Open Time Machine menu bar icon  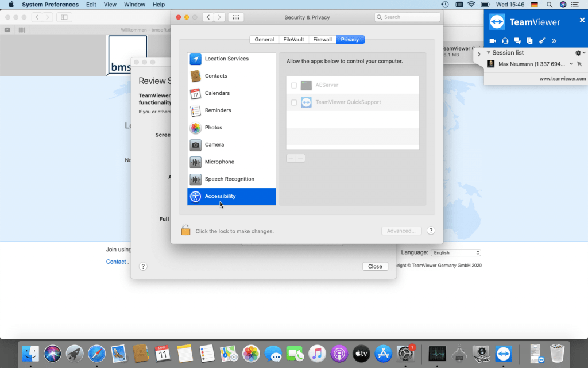tap(445, 5)
